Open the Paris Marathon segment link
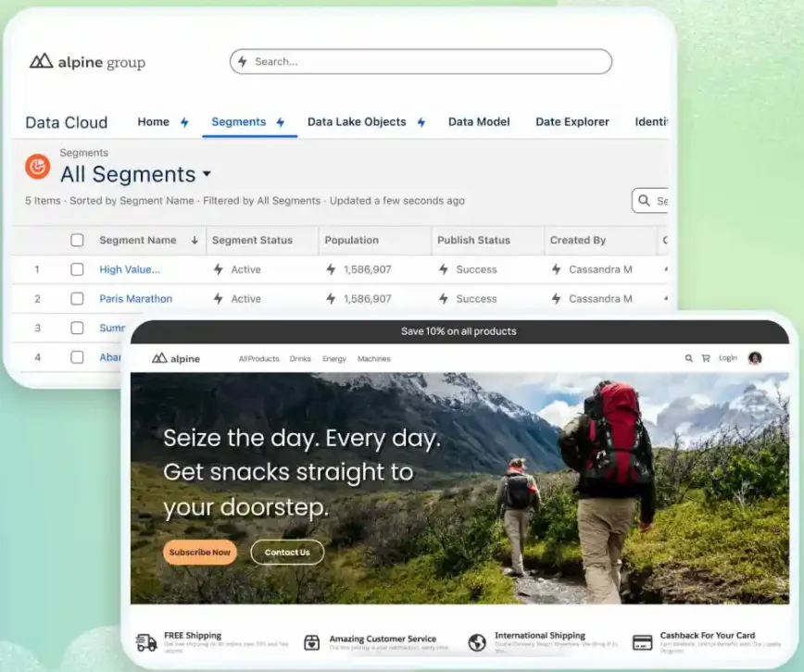Screen dimensions: 804x672 135,299
